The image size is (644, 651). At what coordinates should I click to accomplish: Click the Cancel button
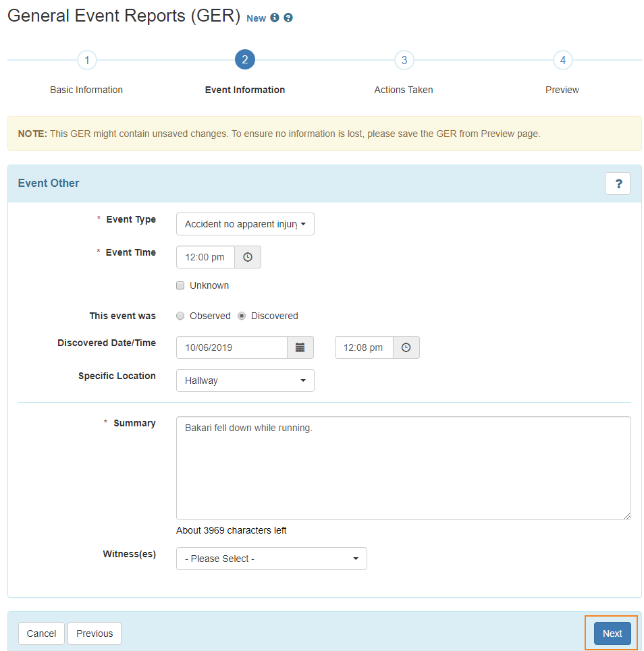(41, 633)
